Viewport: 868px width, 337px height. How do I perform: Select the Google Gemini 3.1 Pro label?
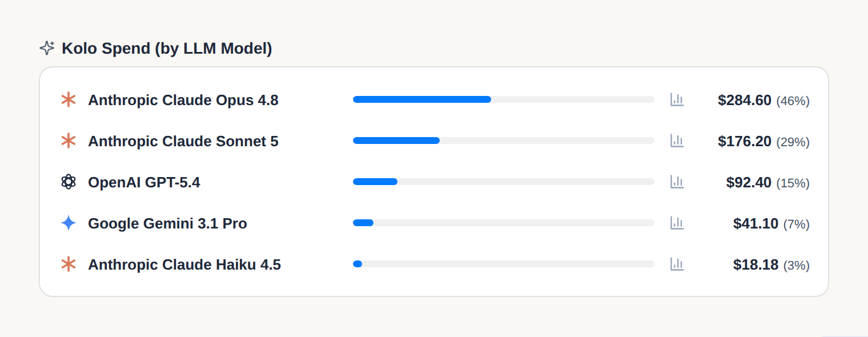coord(167,224)
